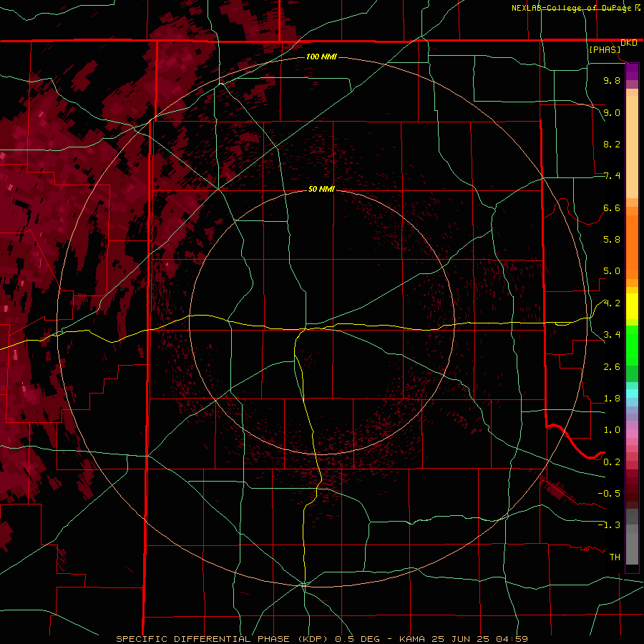Click the 9.8 legend value
This screenshot has height=644, width=644.
coord(612,80)
